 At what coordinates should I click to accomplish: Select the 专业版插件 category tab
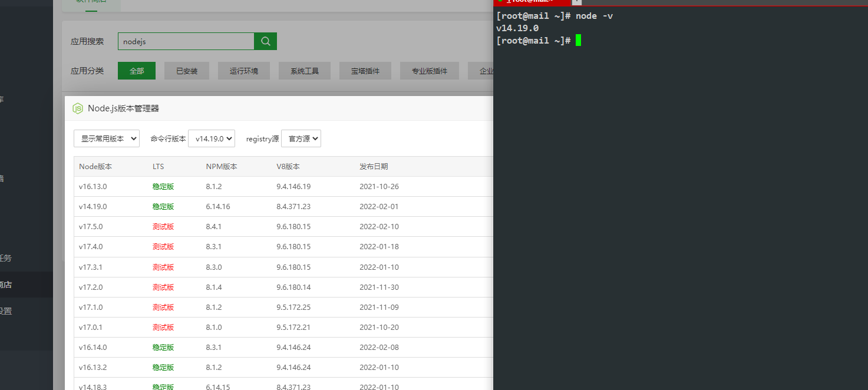click(430, 71)
